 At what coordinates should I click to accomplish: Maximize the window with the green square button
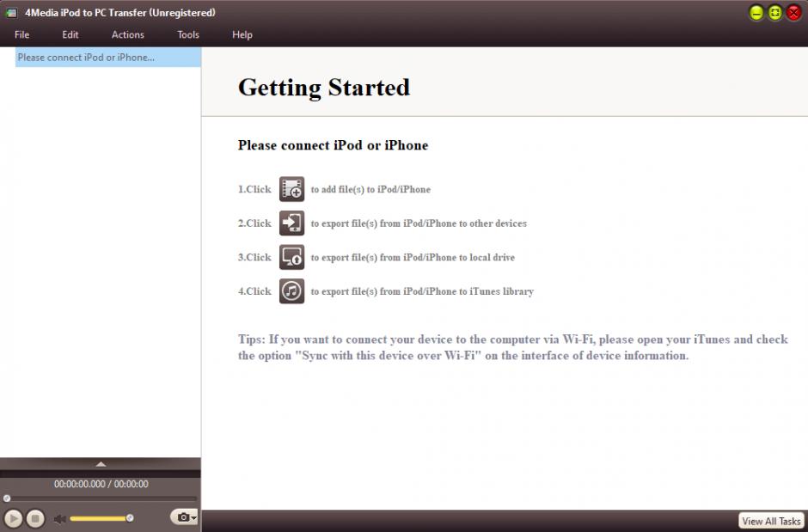(x=775, y=13)
